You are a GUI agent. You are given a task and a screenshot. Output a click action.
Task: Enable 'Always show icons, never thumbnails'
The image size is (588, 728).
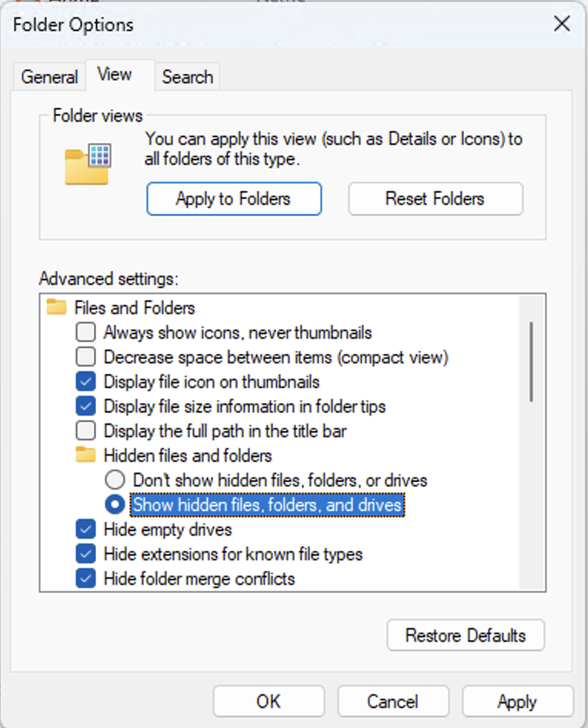coord(86,332)
